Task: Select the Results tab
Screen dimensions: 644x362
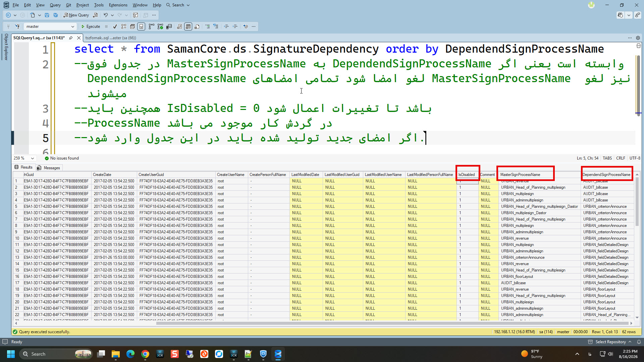Action: click(23, 167)
